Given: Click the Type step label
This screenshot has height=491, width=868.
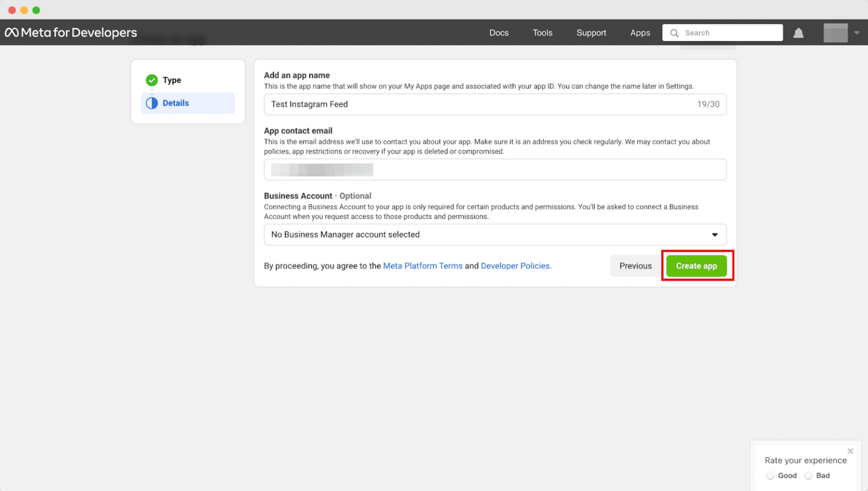Looking at the screenshot, I should point(172,80).
